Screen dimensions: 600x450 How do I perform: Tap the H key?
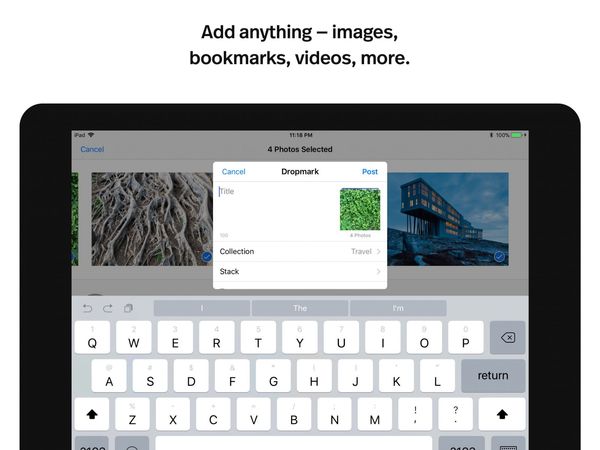tap(314, 376)
